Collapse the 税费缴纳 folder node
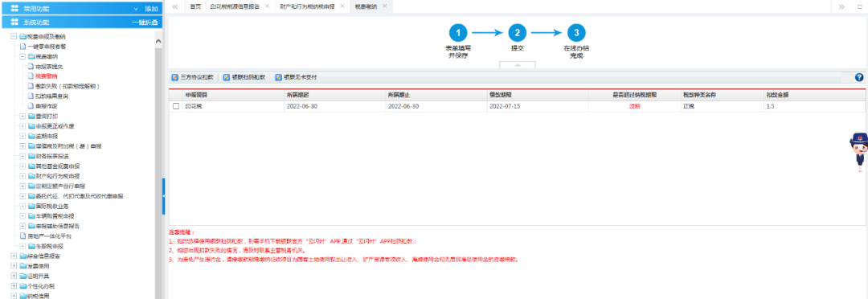 coord(23,56)
